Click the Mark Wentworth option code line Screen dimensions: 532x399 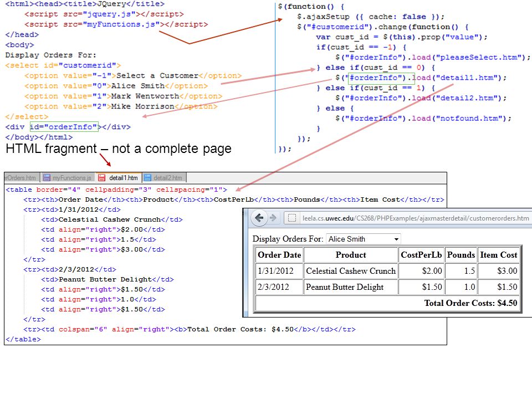click(x=123, y=96)
